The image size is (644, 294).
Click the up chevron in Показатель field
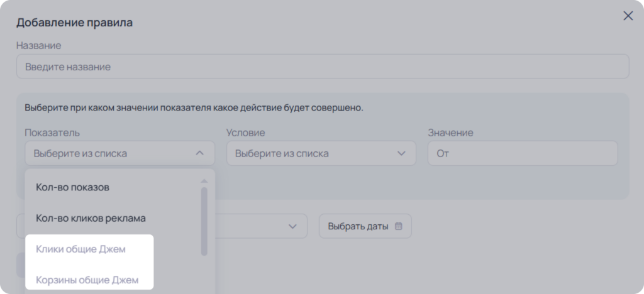tap(199, 153)
